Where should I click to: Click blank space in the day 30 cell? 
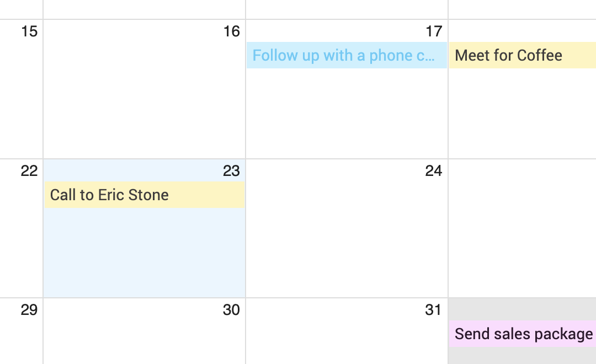(x=145, y=339)
